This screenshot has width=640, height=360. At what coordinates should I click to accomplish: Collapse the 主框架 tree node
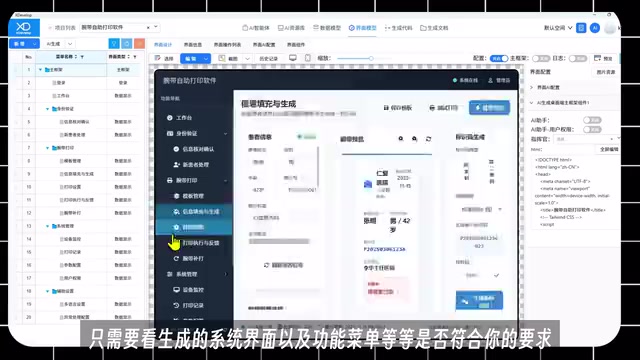tap(40, 70)
